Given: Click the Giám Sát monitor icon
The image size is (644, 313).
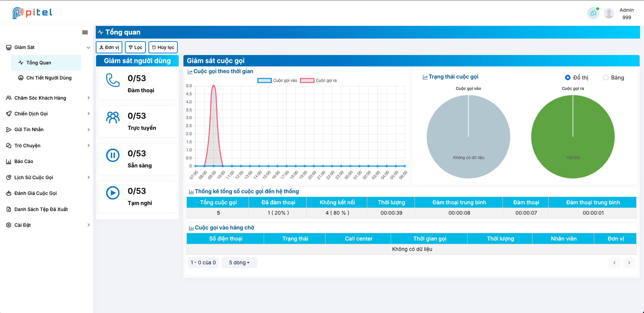Looking at the screenshot, I should 9,48.
